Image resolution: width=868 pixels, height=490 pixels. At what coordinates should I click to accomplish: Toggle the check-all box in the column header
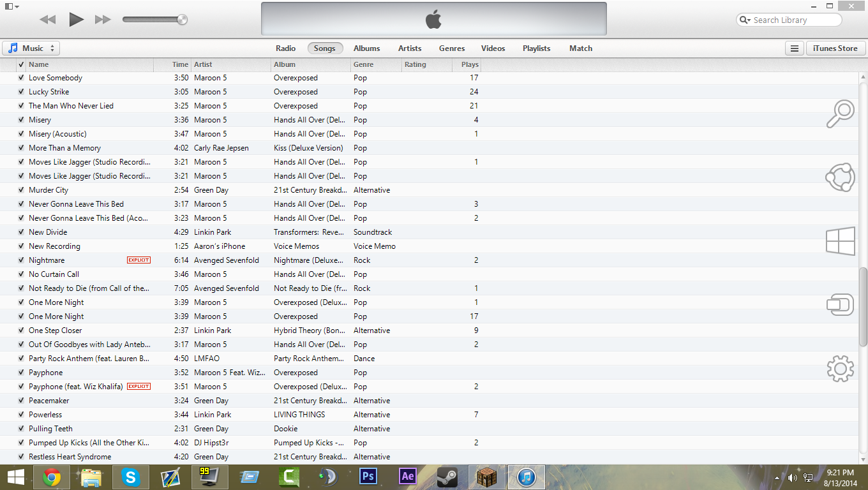pyautogui.click(x=21, y=64)
